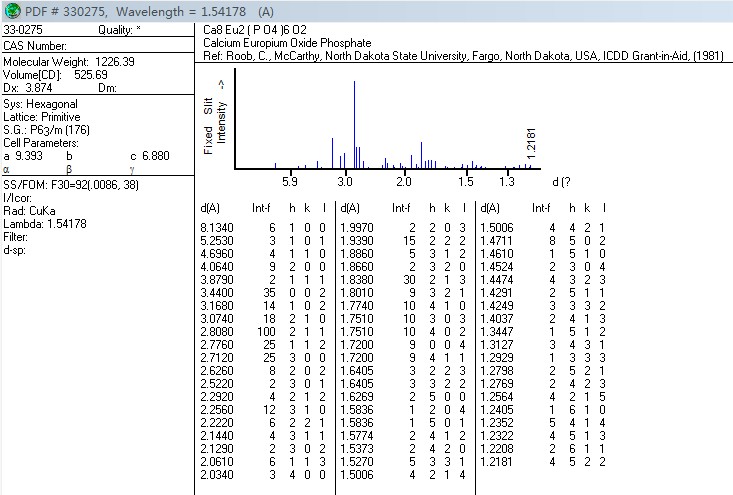Click the space group P63/m (176) line
The width and height of the screenshot is (733, 495).
click(46, 130)
